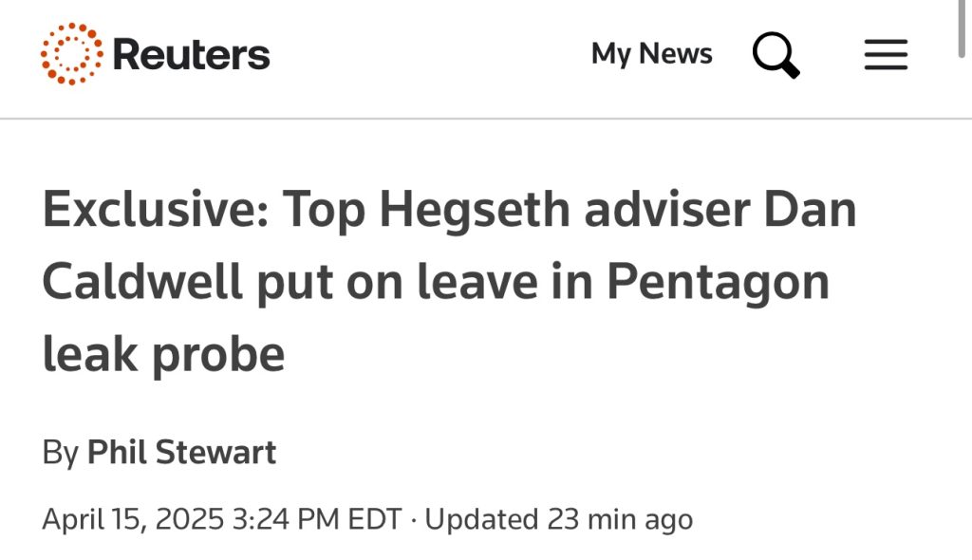Click the Reuters wordmark text
972x560 pixels.
click(x=191, y=54)
